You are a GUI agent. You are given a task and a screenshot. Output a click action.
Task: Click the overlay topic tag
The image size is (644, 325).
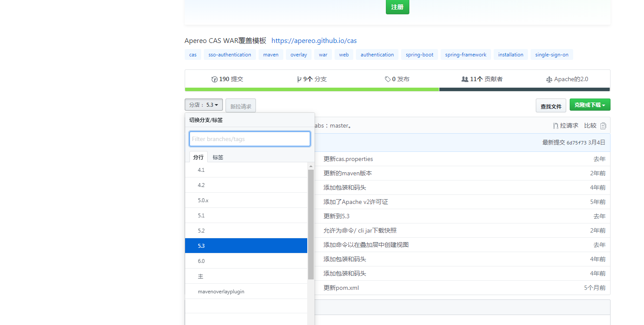point(299,55)
